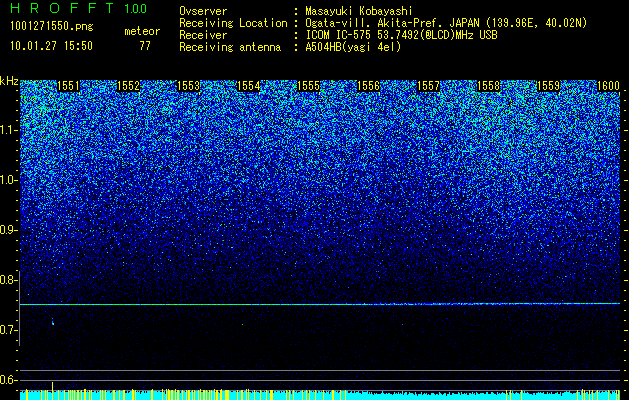
Task: Click the kHz axis unit label
Action: 9,81
